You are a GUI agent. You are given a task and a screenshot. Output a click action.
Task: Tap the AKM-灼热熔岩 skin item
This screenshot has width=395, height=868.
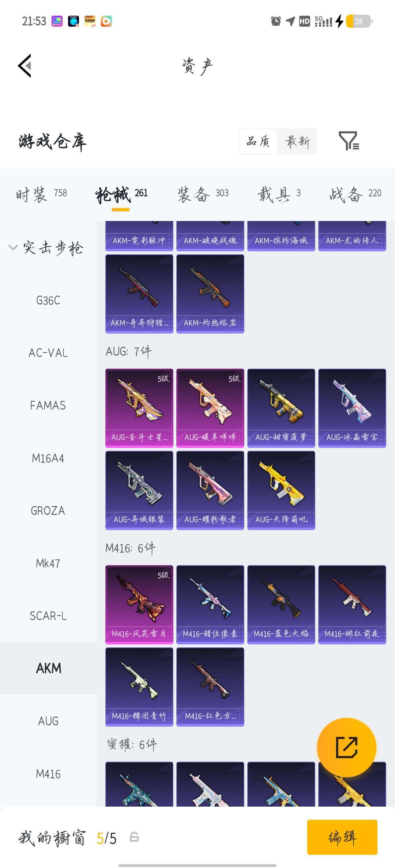tap(210, 294)
